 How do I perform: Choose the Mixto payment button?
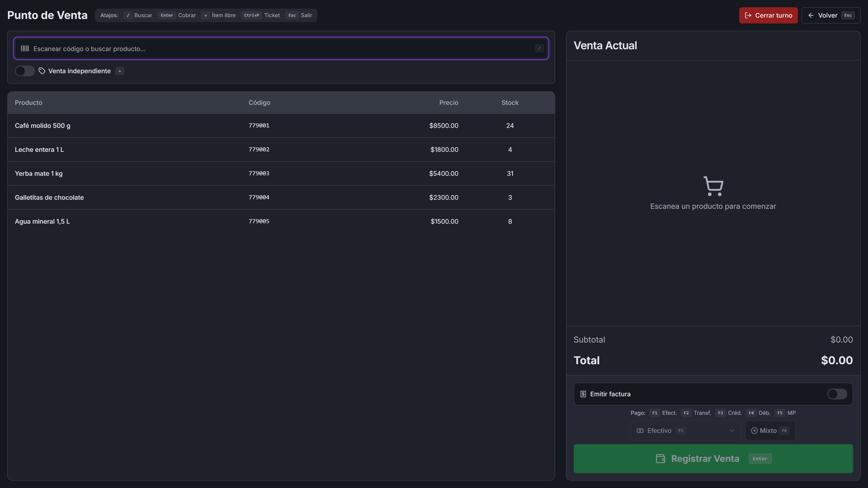(770, 431)
